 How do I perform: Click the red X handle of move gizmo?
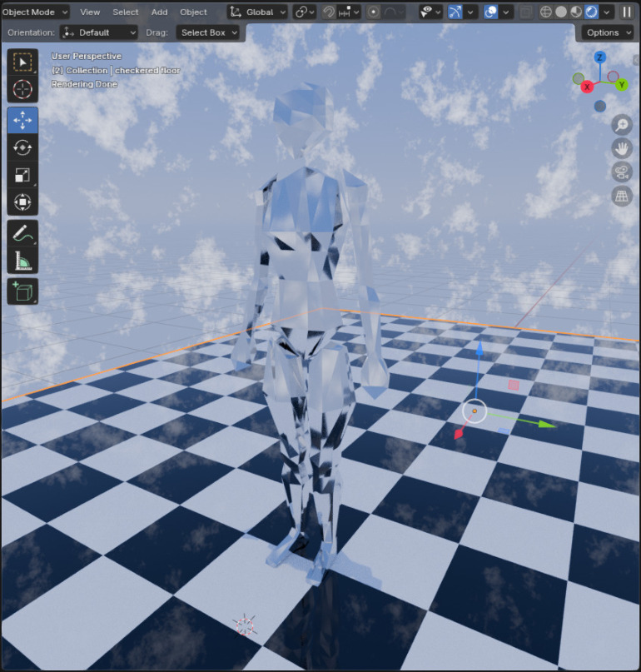click(459, 434)
